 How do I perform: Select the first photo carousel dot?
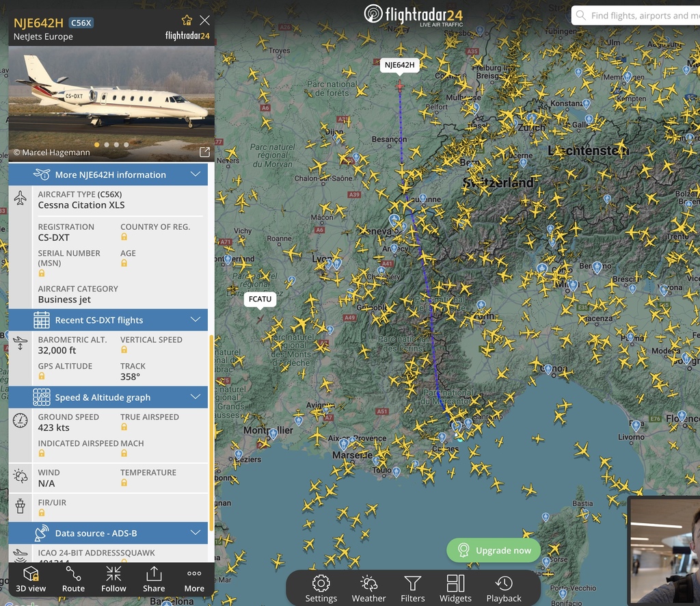coord(97,145)
